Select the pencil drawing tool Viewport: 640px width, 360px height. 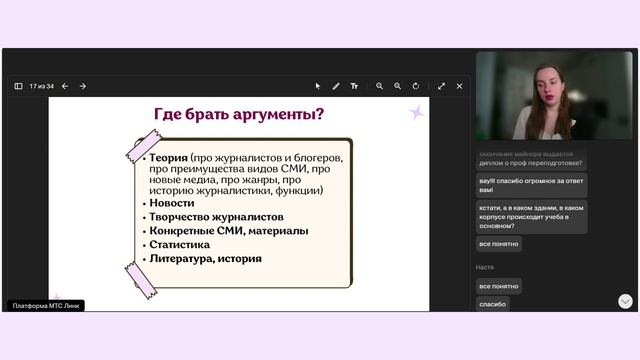pyautogui.click(x=336, y=86)
